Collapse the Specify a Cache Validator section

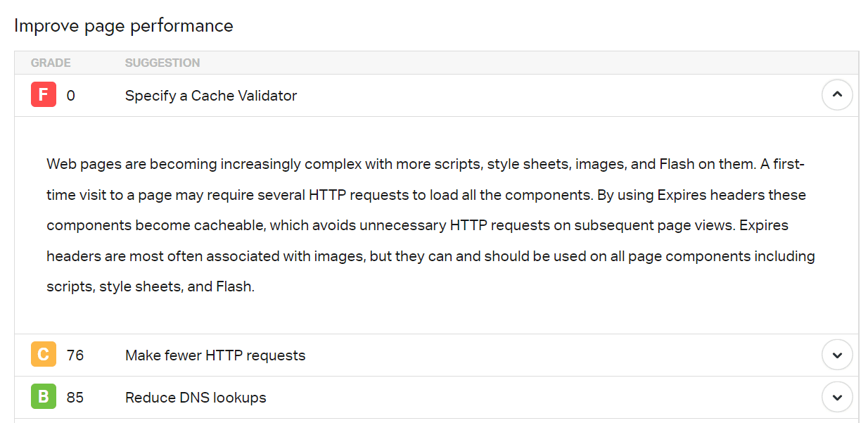coord(837,95)
